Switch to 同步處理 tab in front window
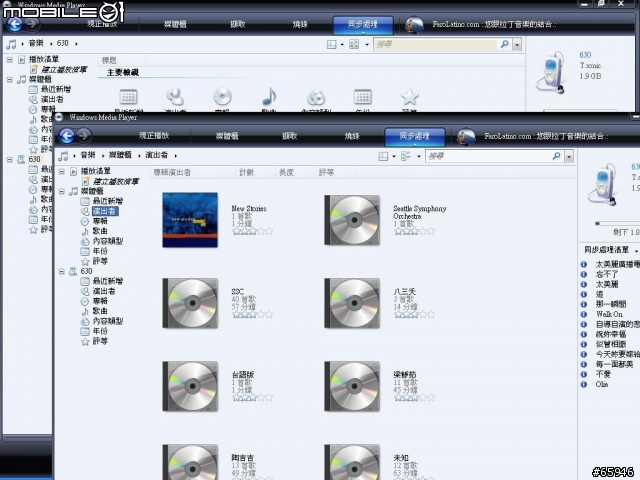The width and height of the screenshot is (640, 480). coord(415,137)
